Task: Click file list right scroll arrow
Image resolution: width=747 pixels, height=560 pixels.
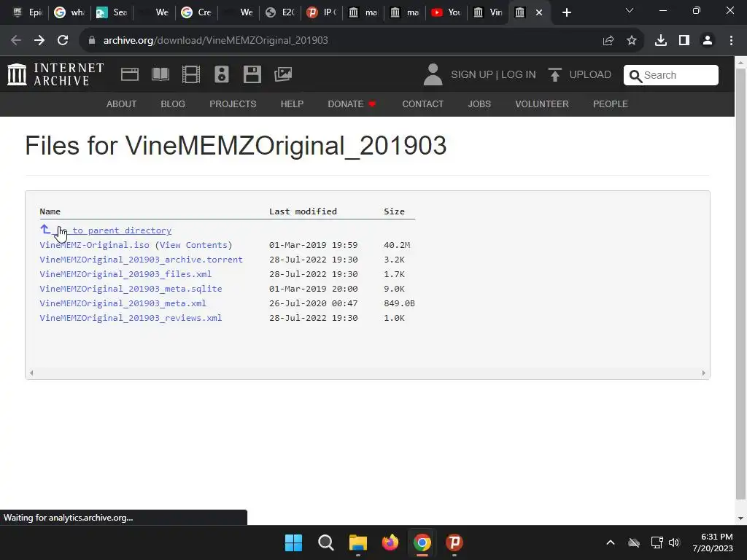Action: pyautogui.click(x=704, y=373)
